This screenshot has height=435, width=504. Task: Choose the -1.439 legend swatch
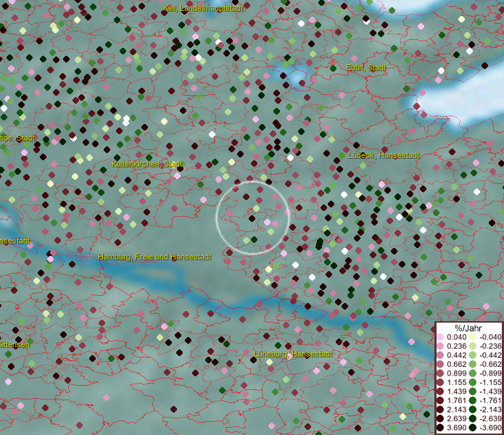pos(473,391)
